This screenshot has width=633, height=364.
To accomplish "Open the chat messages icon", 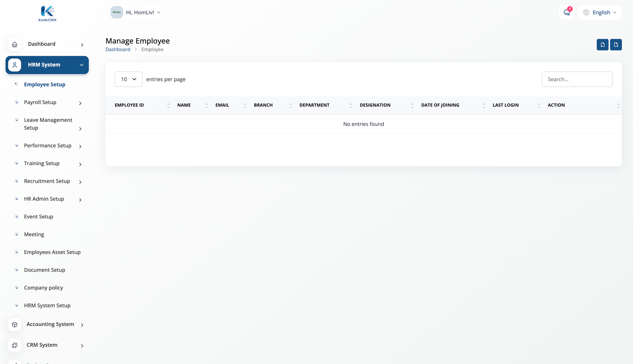I will click(567, 12).
